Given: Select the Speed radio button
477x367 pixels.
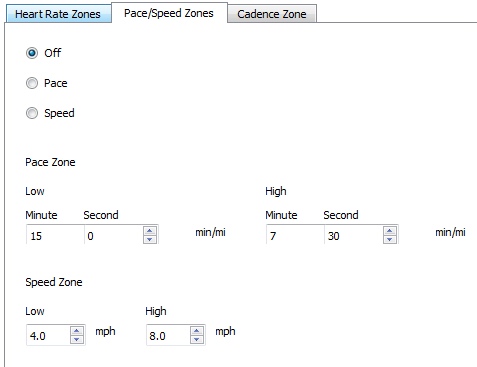Looking at the screenshot, I should click(x=32, y=113).
